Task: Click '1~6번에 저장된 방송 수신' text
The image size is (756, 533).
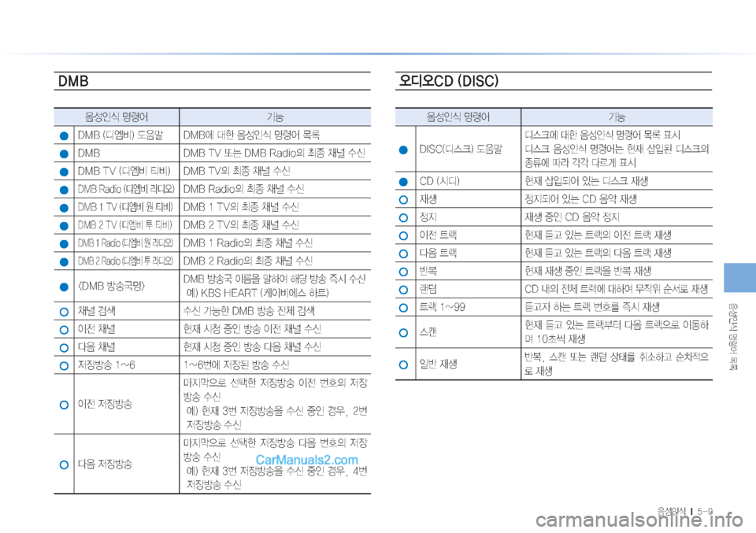Action: (236, 365)
